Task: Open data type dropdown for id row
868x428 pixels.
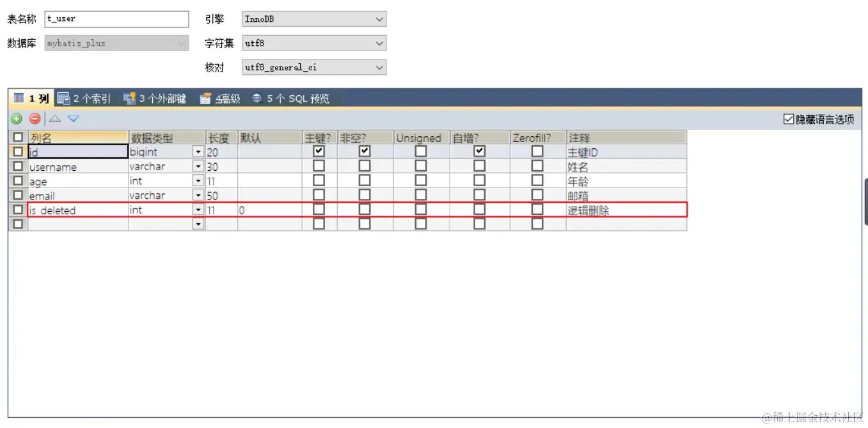Action: 198,152
